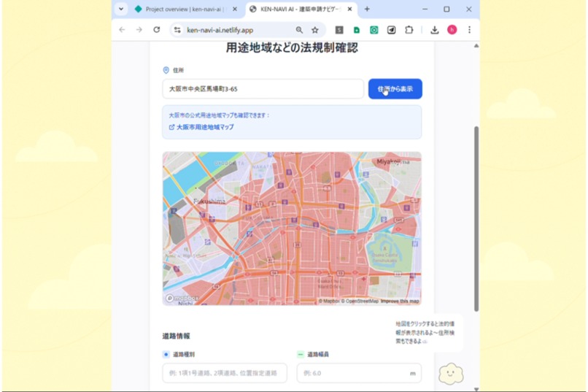Close the Project overview tab

[x=235, y=9]
